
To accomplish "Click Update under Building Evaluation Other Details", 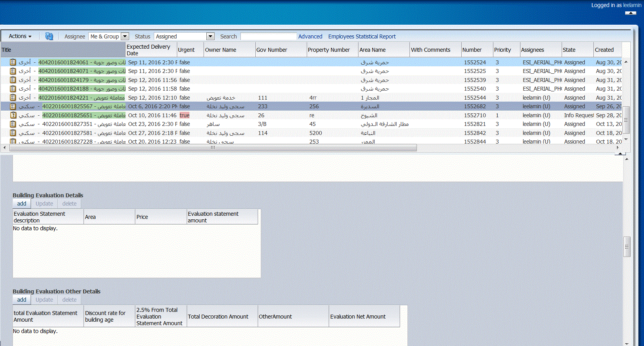I will pyautogui.click(x=44, y=300).
